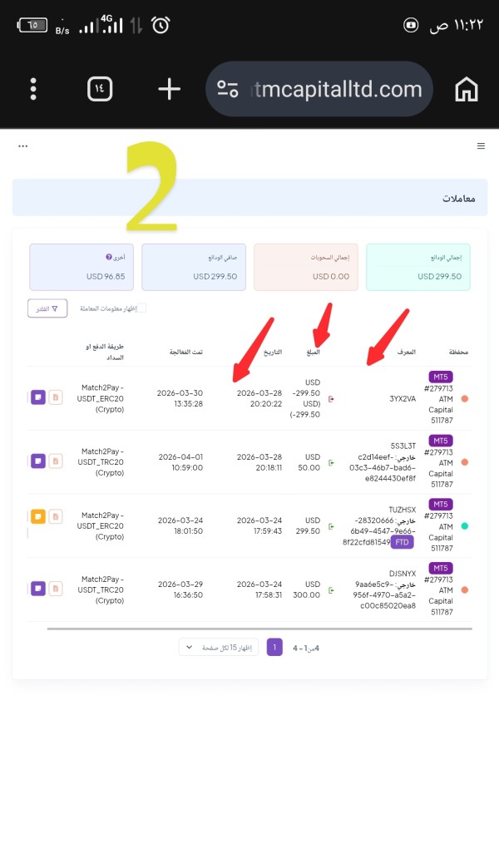Sort by المبلغ column header
This screenshot has width=499, height=868.
(x=313, y=352)
